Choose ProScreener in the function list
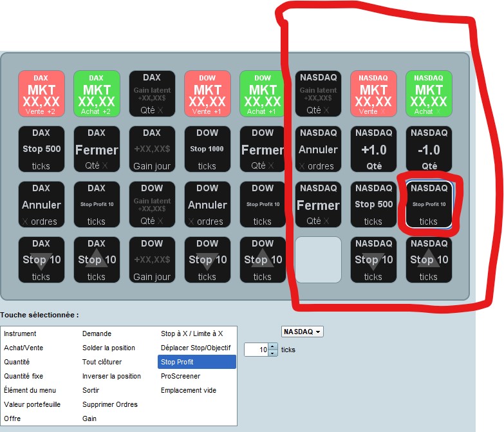The width and height of the screenshot is (504, 432). 180,376
